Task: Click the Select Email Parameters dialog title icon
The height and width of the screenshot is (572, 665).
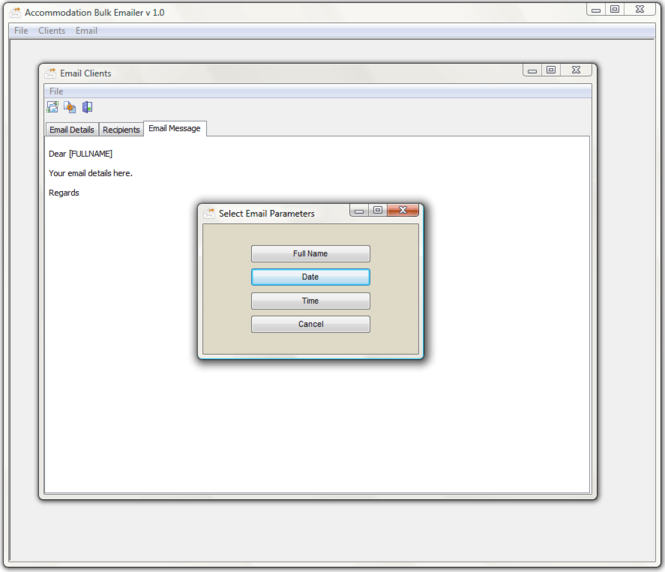Action: [x=209, y=213]
